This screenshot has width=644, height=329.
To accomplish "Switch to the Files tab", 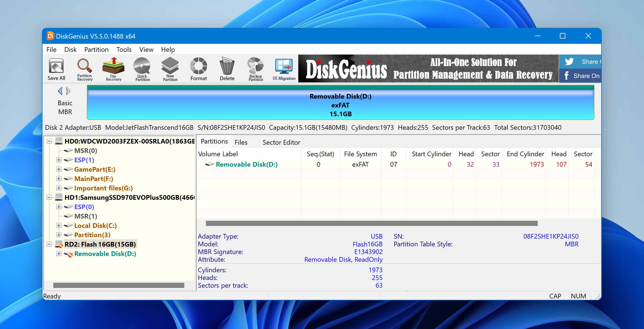I will 241,142.
